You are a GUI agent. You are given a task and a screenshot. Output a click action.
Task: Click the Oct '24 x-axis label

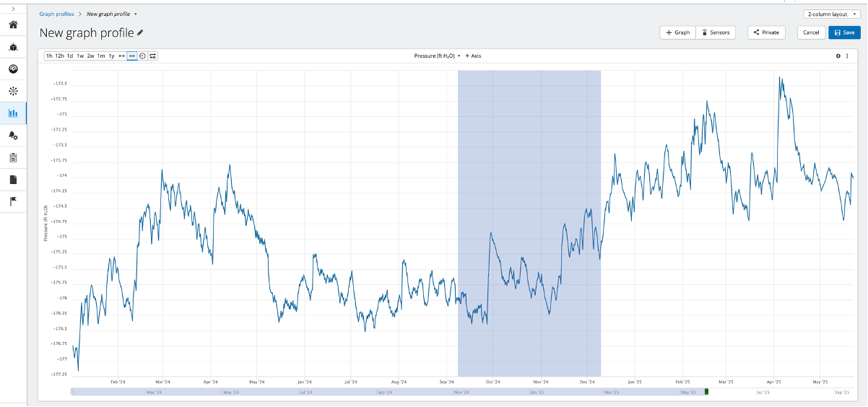pos(493,382)
